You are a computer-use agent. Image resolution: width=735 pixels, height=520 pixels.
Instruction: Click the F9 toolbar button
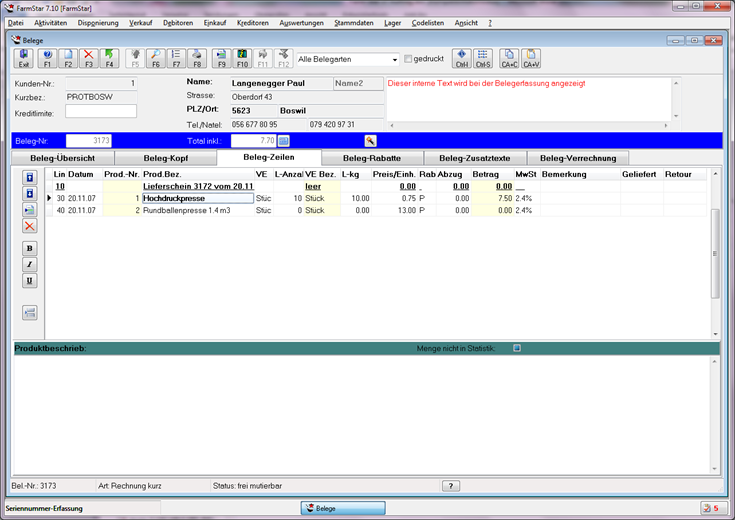point(222,59)
